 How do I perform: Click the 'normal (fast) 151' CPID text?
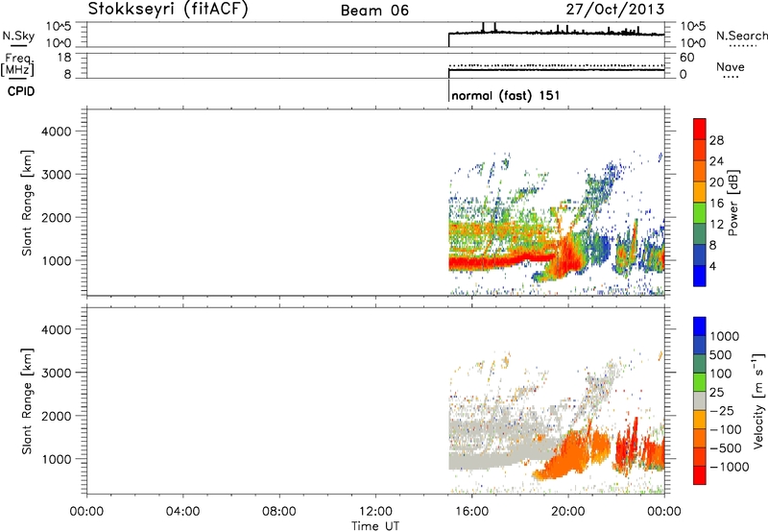click(x=506, y=95)
